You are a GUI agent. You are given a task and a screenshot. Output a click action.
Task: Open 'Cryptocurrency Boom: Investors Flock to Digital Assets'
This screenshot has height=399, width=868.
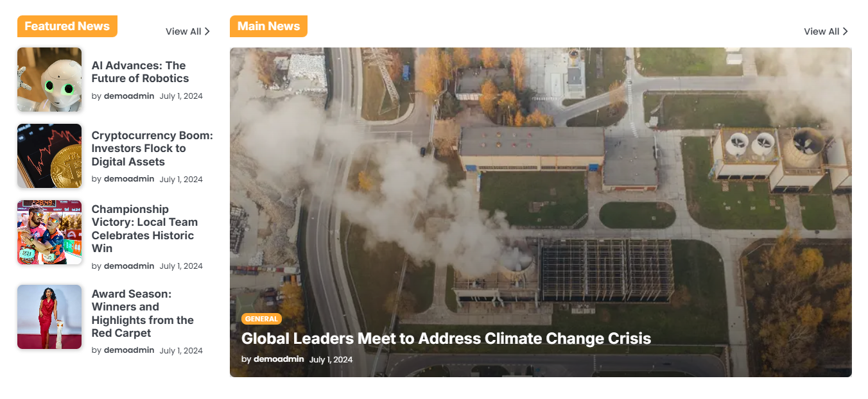152,148
